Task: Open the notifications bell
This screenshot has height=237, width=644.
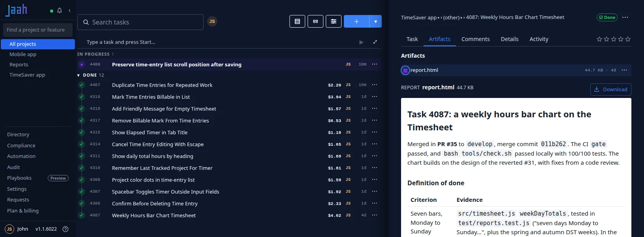Action: pos(60,11)
